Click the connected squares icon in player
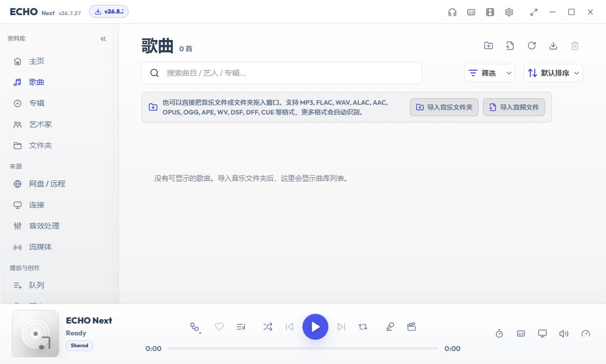Image resolution: width=606 pixels, height=364 pixels. pos(195,327)
